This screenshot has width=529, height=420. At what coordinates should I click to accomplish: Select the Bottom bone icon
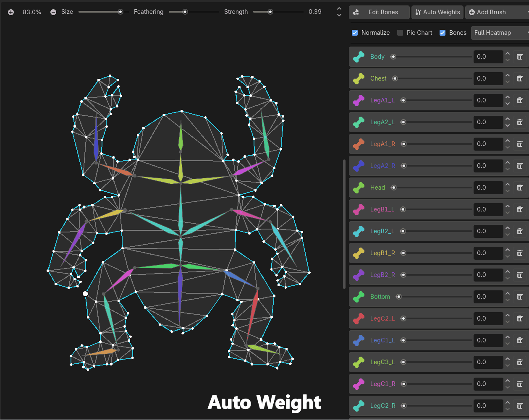[x=359, y=297]
